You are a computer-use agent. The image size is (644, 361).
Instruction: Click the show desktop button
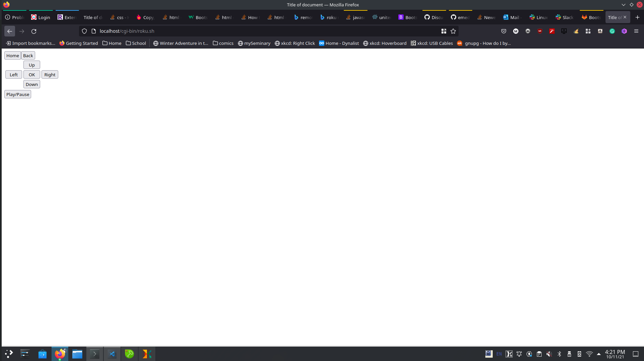point(636,354)
